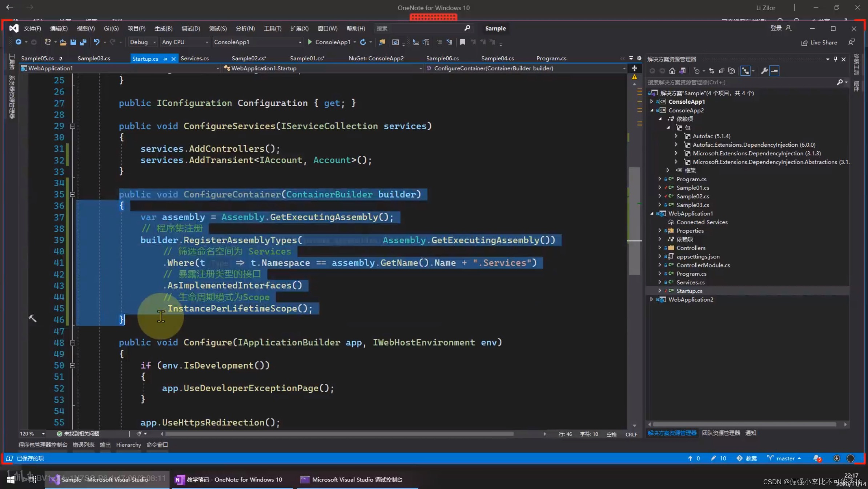The height and width of the screenshot is (489, 868).
Task: Toggle Show All Files in Solution Explorer
Action: (732, 71)
